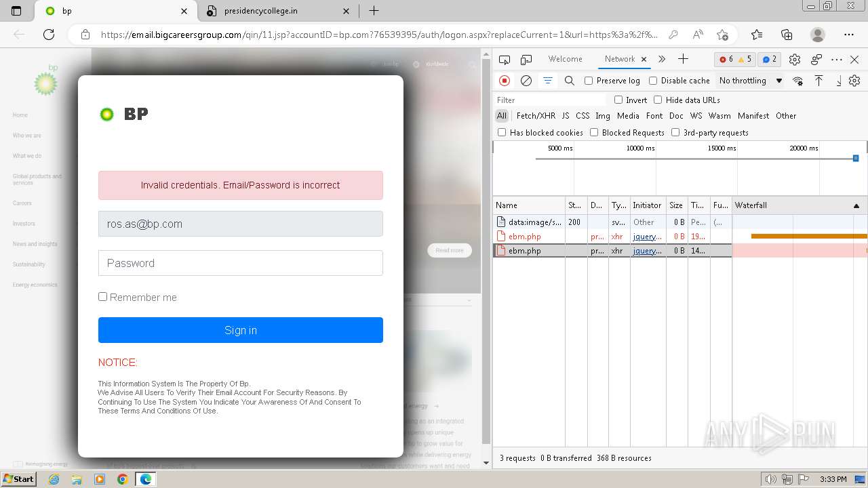Check Hide data URLs
Screen dimensions: 868x488
coord(658,100)
